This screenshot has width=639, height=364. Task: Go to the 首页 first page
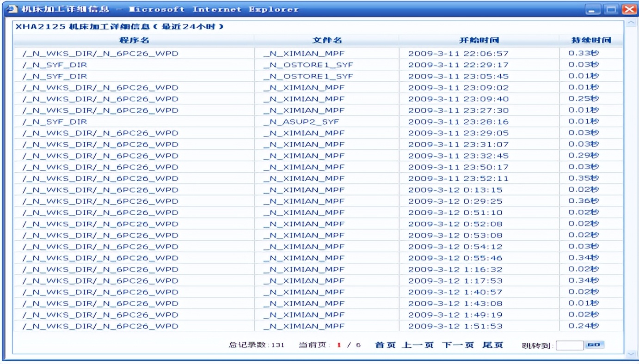(385, 345)
